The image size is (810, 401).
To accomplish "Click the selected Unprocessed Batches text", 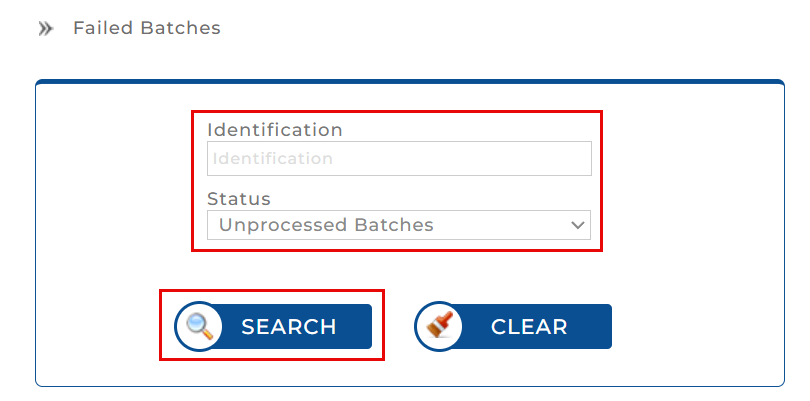I will [326, 225].
